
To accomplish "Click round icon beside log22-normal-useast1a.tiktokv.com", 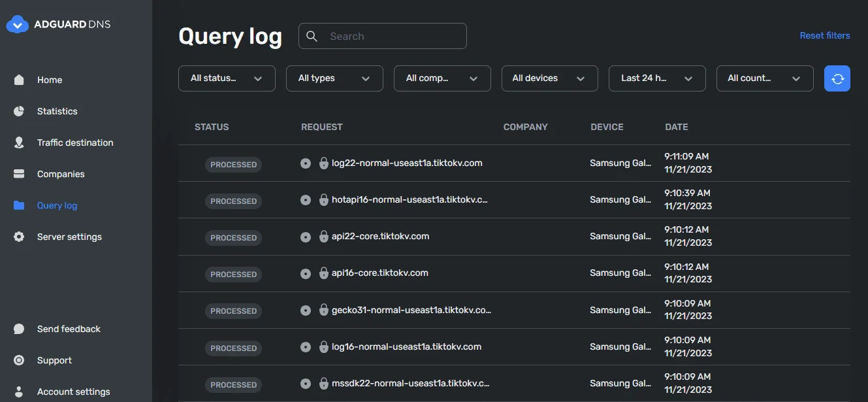I will [306, 163].
